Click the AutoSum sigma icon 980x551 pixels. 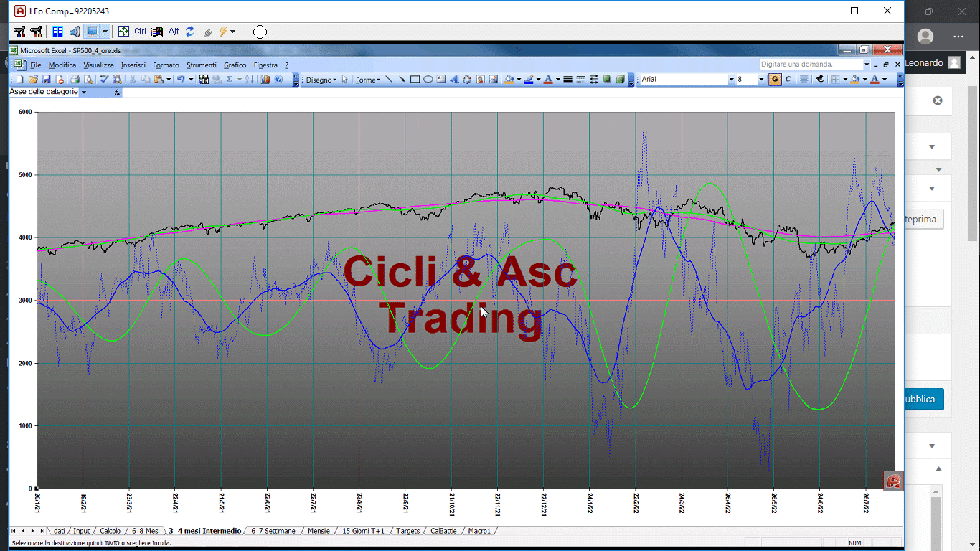point(230,79)
